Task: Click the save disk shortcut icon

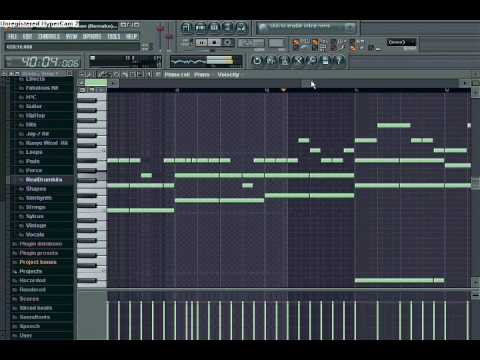Action: click(325, 60)
